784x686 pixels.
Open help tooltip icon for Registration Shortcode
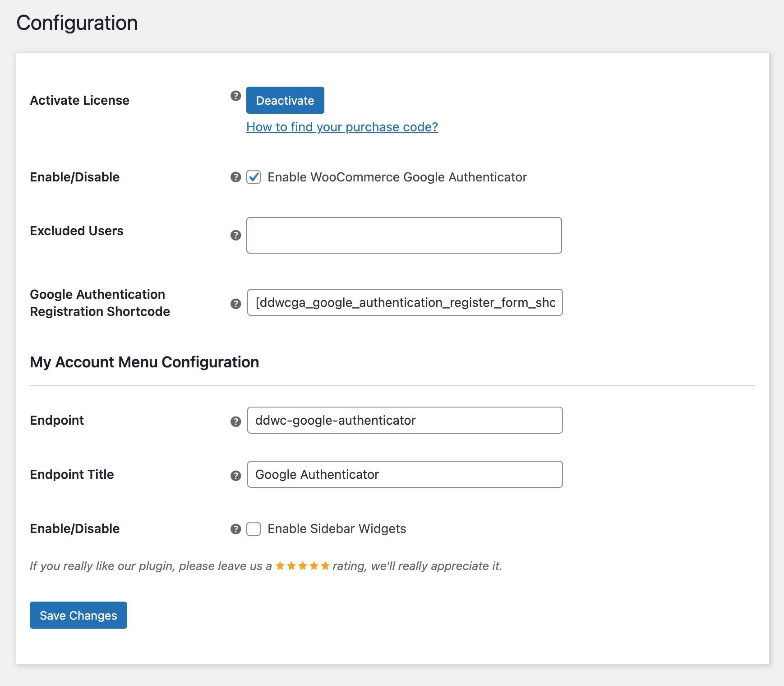point(235,304)
